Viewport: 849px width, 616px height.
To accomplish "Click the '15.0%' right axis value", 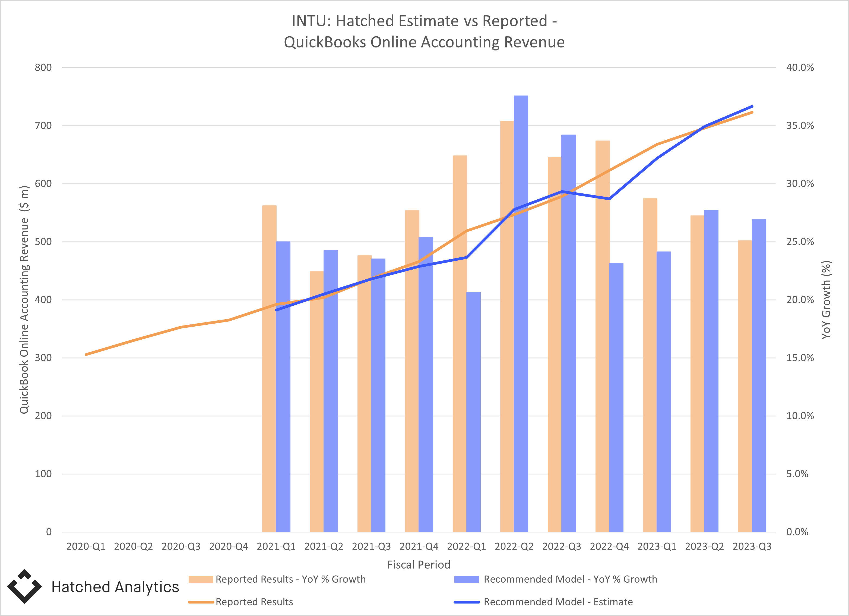I will (800, 358).
